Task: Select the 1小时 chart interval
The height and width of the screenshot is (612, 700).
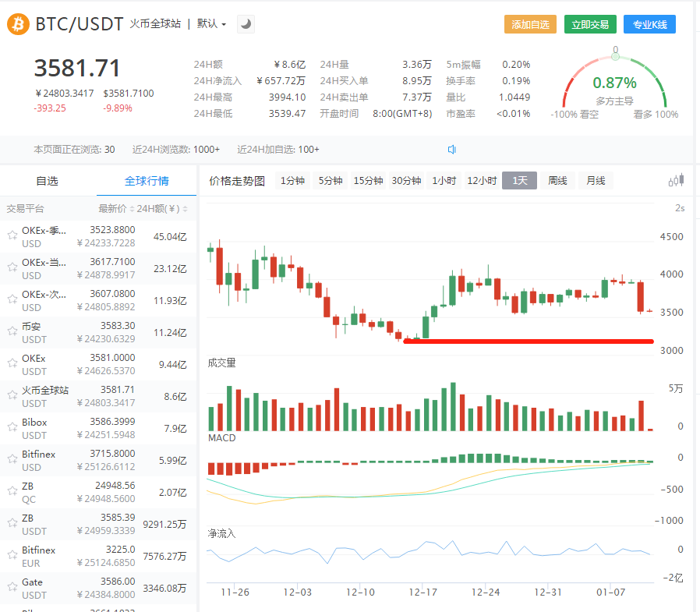Action: pos(444,181)
